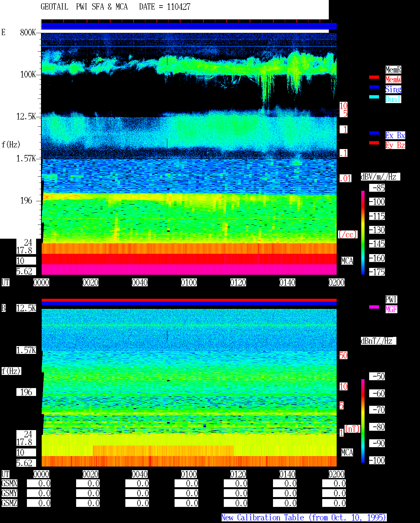The height and width of the screenshot is (523, 420).
Task: Open the New Calibration Table link
Action: coord(304,517)
